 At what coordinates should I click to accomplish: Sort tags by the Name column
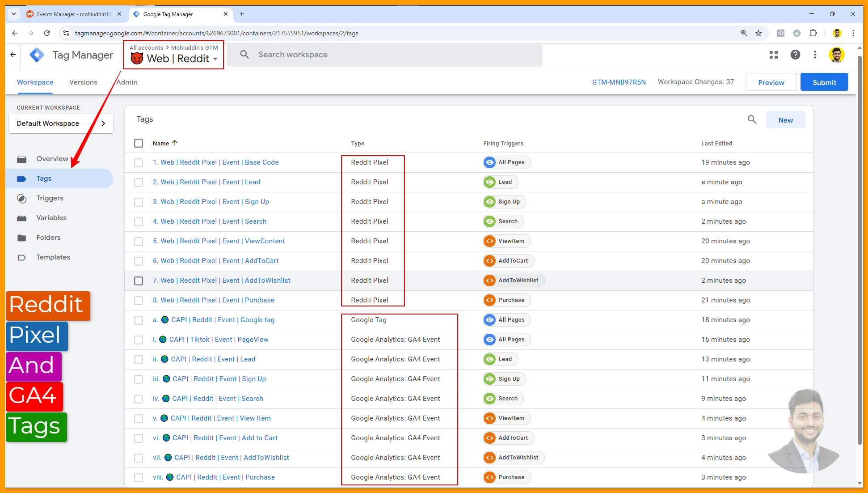pos(161,143)
